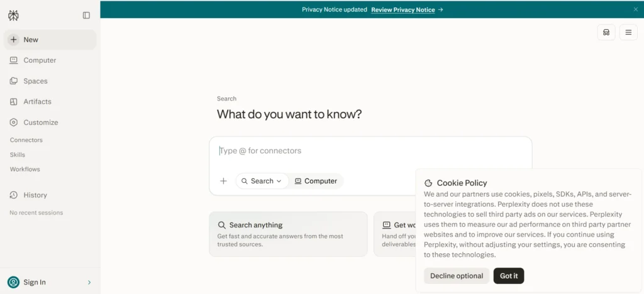Screen dimensions: 644x294
Task: Open Skills under Customize
Action: click(x=17, y=155)
